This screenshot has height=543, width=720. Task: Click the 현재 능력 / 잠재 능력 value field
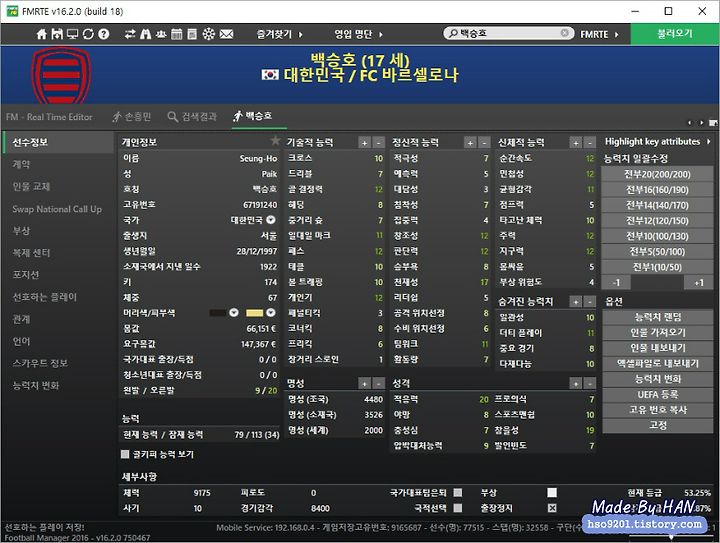pos(257,434)
